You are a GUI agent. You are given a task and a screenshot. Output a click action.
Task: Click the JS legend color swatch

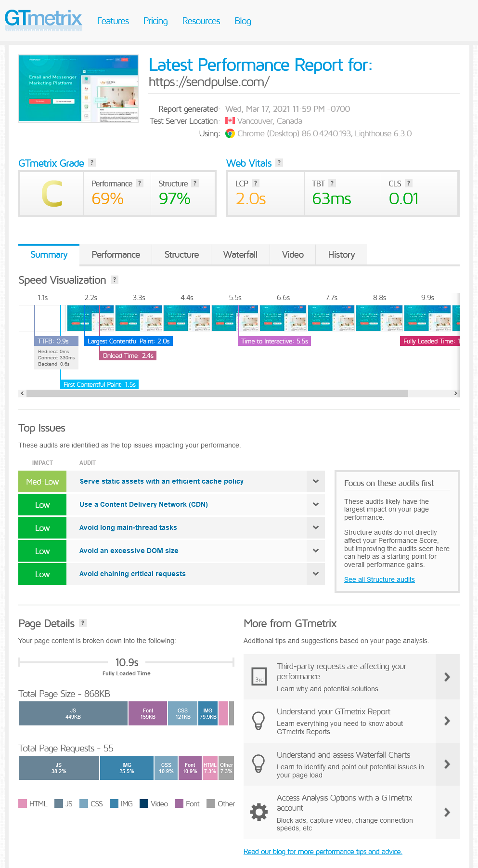(59, 803)
